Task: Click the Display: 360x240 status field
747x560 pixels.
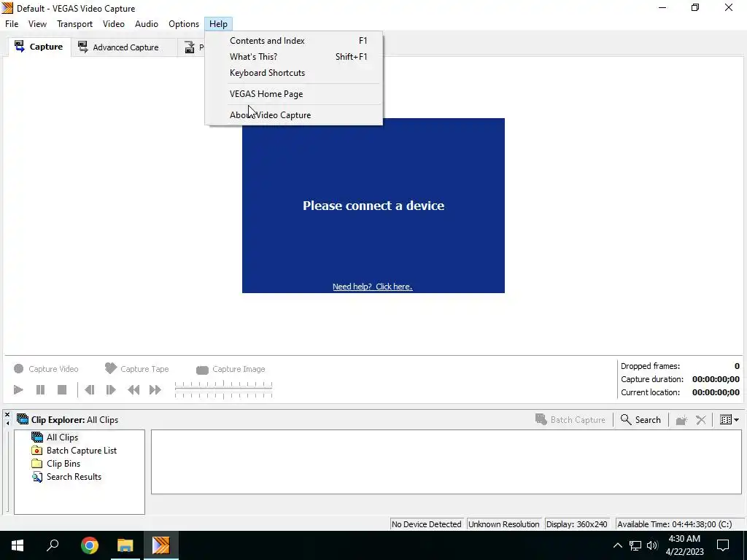Action: pyautogui.click(x=577, y=524)
